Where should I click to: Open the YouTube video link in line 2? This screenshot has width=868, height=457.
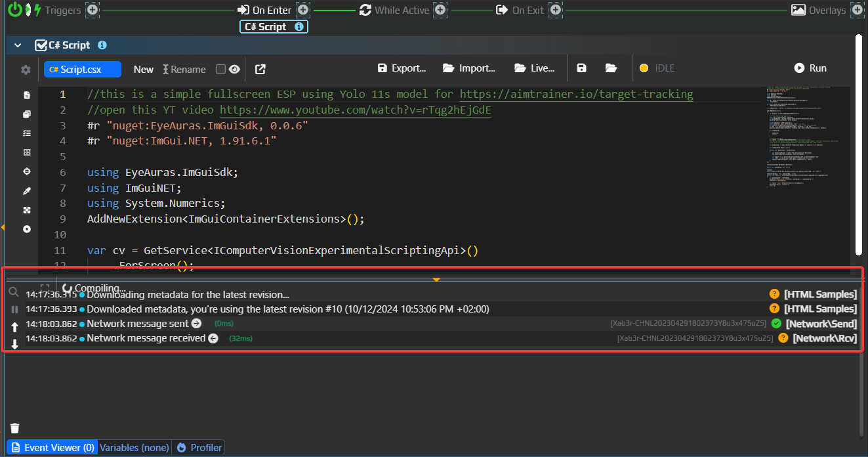pos(356,110)
